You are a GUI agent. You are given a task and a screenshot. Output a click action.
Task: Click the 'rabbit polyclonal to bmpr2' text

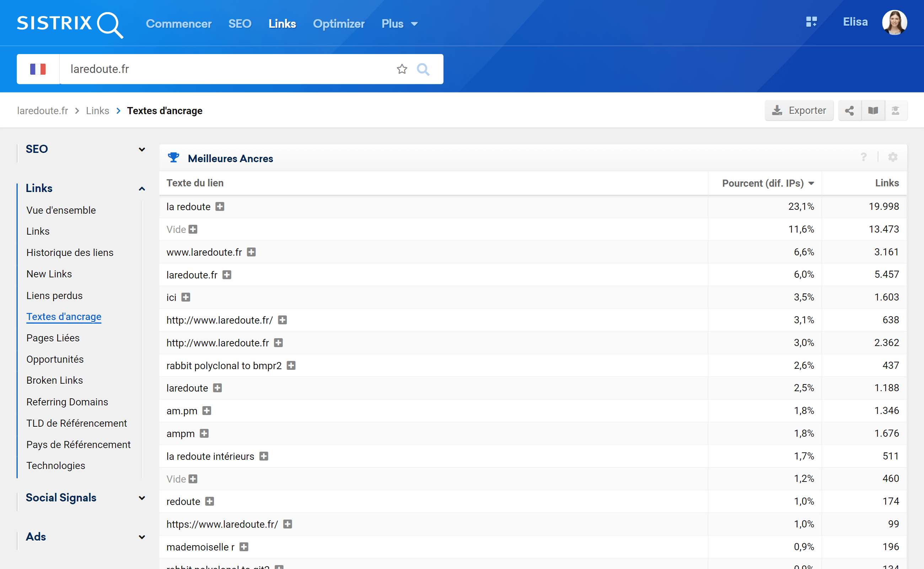point(224,366)
